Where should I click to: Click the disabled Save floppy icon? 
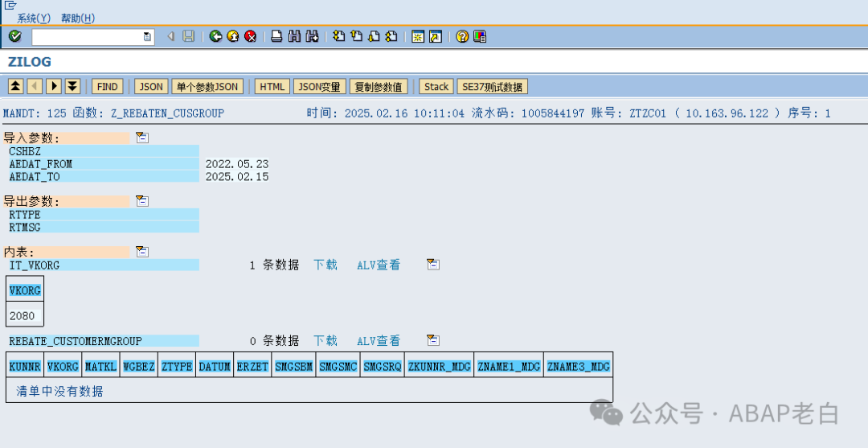click(x=189, y=36)
